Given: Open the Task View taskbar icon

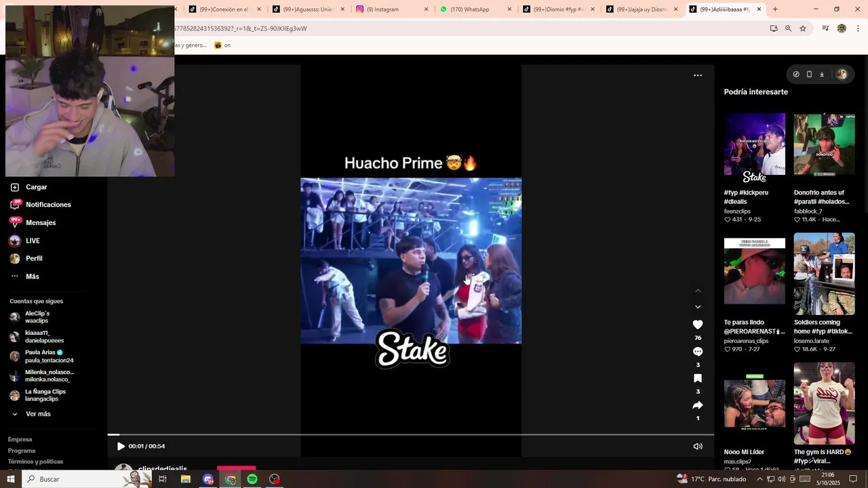Looking at the screenshot, I should click(163, 479).
